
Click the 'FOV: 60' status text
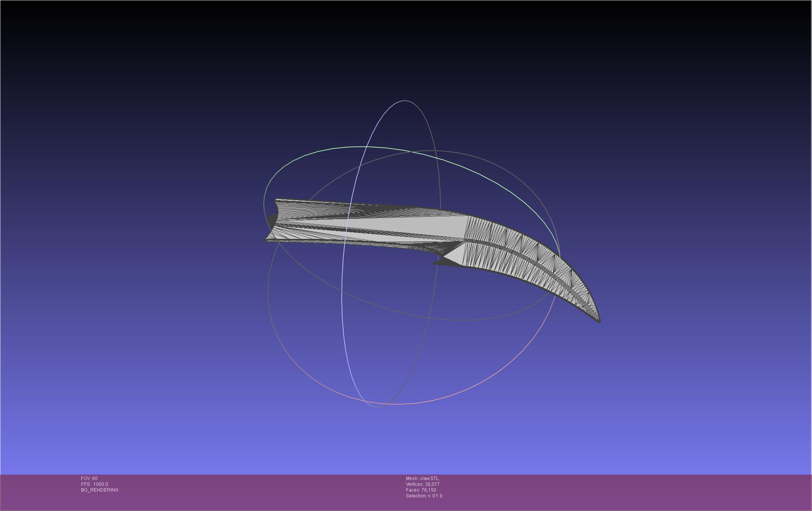(x=89, y=478)
